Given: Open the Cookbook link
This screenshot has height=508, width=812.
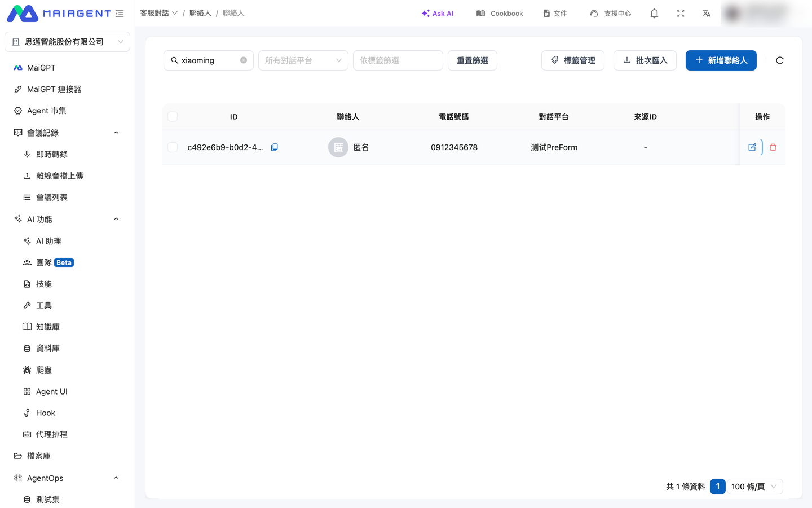Looking at the screenshot, I should pos(500,14).
